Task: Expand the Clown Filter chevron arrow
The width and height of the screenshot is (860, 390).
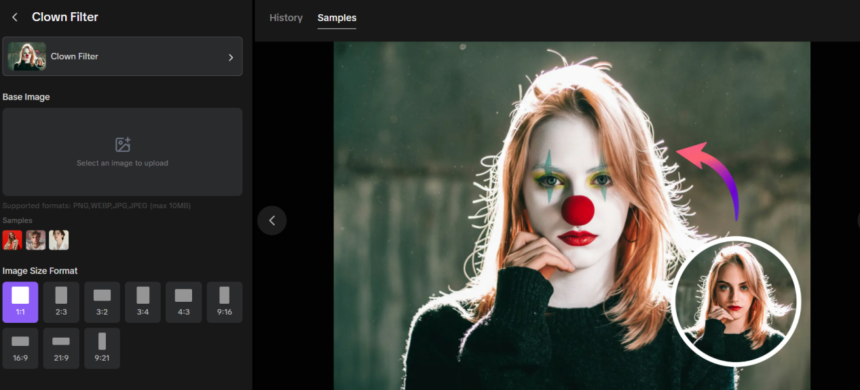Action: click(231, 57)
